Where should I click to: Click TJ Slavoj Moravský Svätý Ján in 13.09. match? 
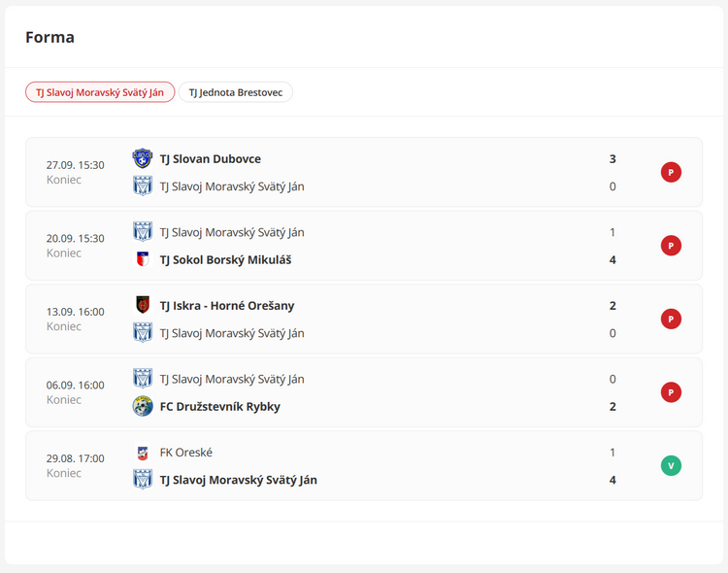click(232, 333)
